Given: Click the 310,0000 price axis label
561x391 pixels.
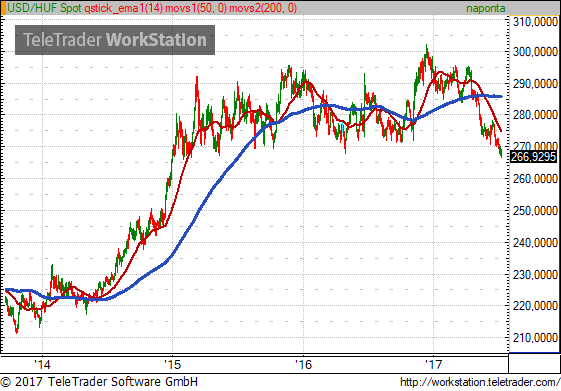Looking at the screenshot, I should coord(535,22).
